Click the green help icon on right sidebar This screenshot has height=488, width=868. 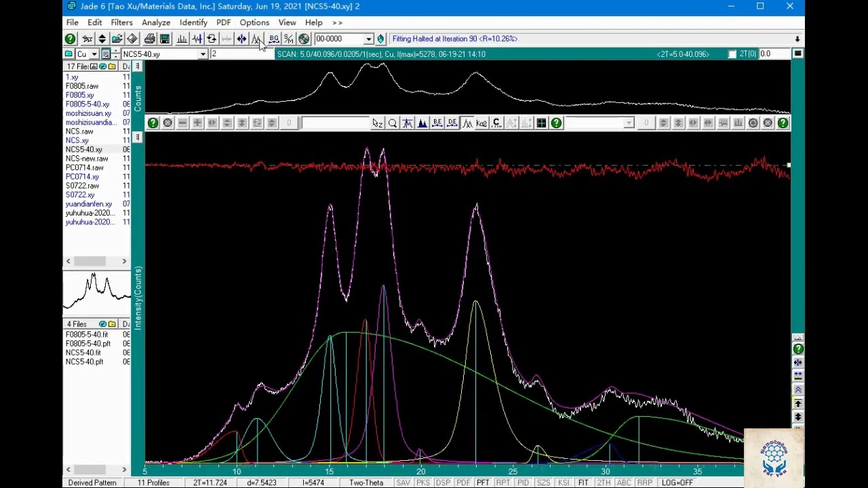coord(798,349)
